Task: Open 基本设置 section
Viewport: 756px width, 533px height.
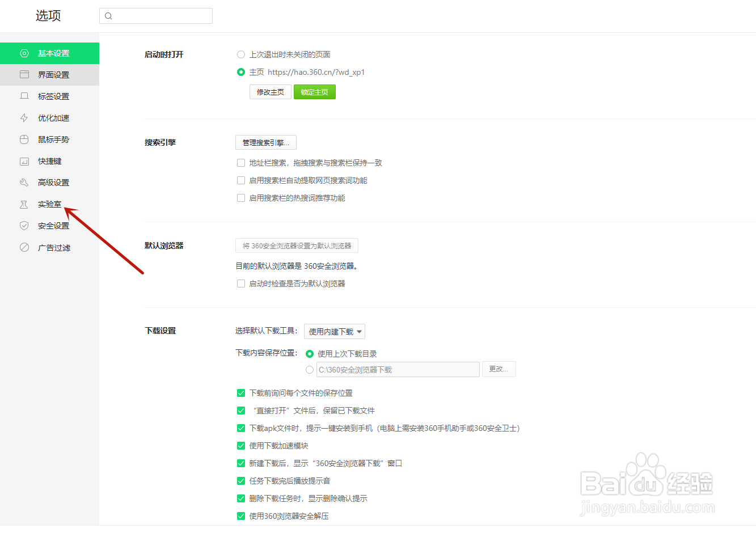Action: [x=49, y=53]
